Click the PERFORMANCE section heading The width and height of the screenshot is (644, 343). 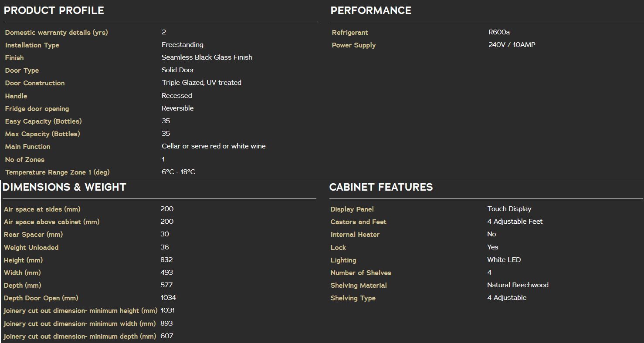coord(371,10)
